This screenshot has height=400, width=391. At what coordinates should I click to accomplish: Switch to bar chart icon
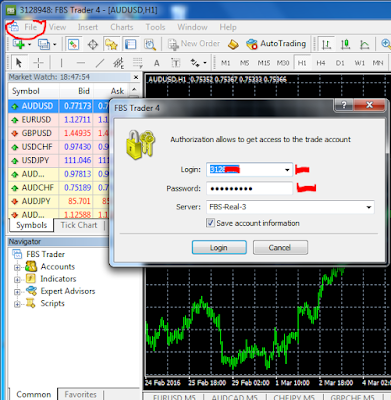326,44
